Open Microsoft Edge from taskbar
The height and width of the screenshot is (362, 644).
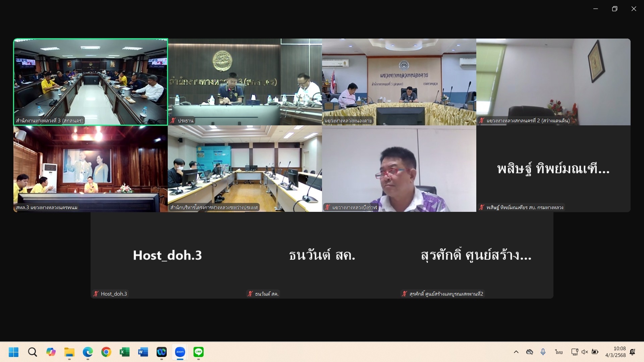tap(88, 352)
